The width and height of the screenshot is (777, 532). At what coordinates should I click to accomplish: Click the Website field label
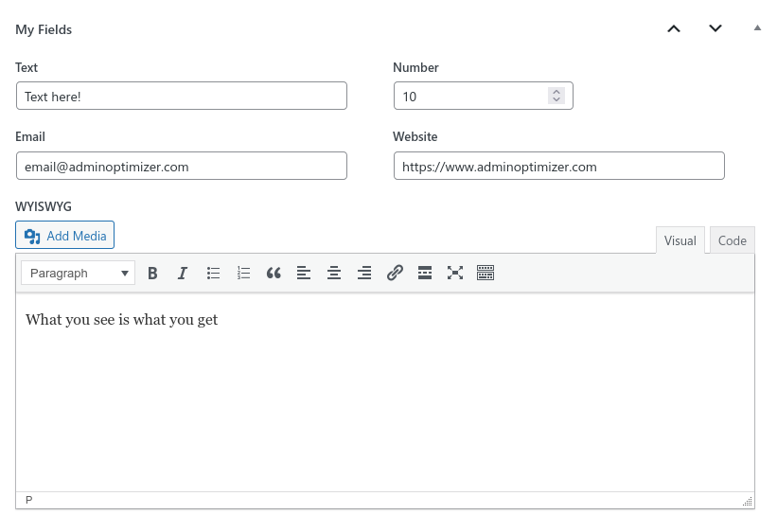click(415, 137)
